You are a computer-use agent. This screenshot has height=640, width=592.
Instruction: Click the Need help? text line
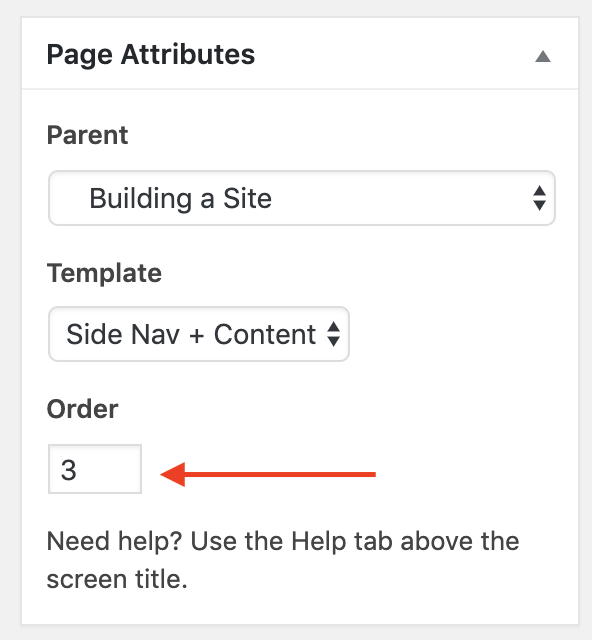[283, 542]
